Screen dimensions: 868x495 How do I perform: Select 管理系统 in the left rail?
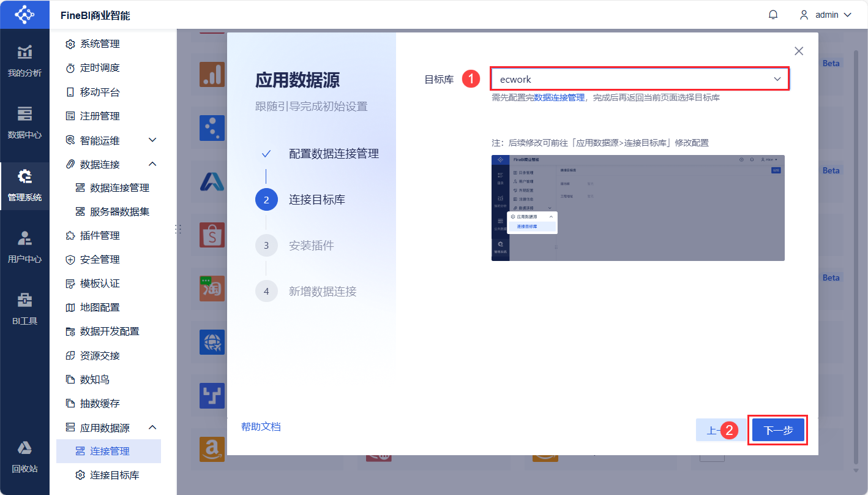coord(24,186)
